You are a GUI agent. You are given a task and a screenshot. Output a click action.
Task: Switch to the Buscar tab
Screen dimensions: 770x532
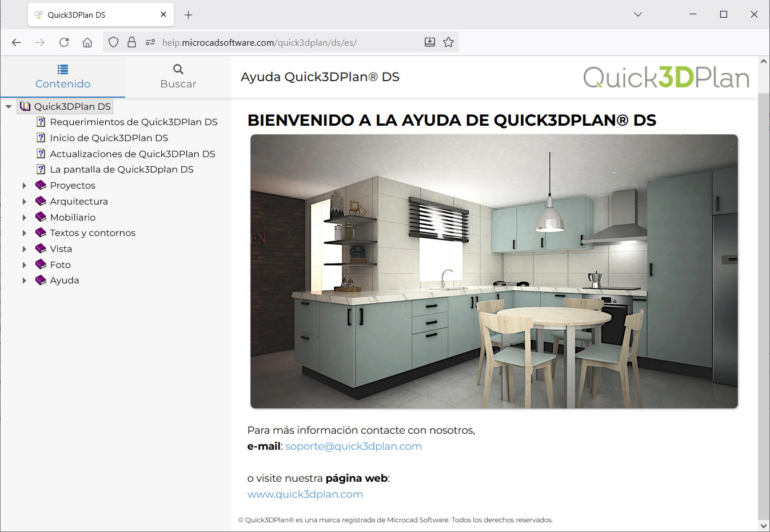tap(178, 77)
